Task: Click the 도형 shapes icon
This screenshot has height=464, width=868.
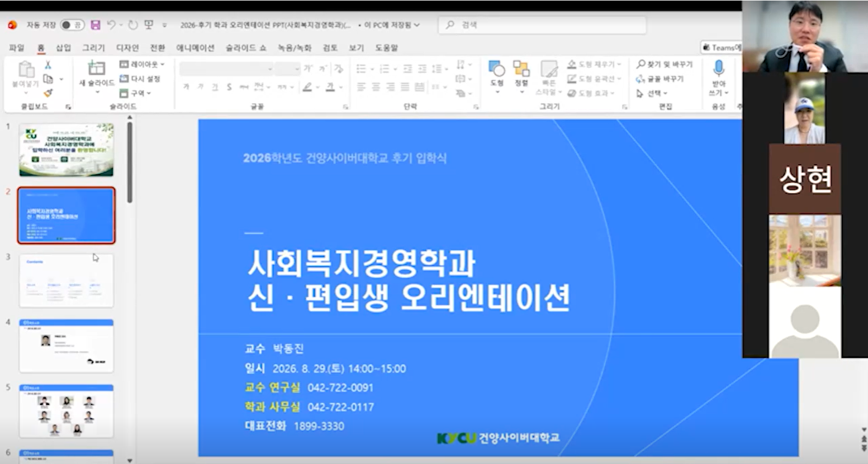Action: coord(496,69)
